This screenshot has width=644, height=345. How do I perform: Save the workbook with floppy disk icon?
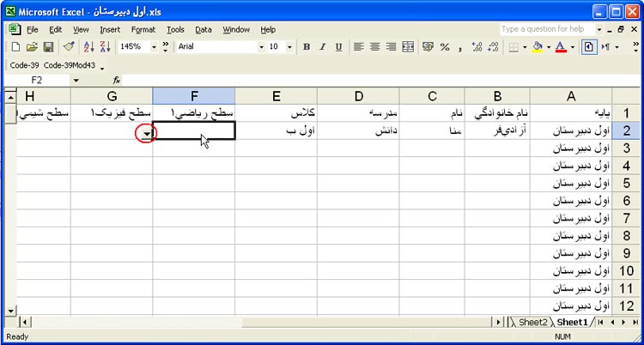click(x=49, y=46)
